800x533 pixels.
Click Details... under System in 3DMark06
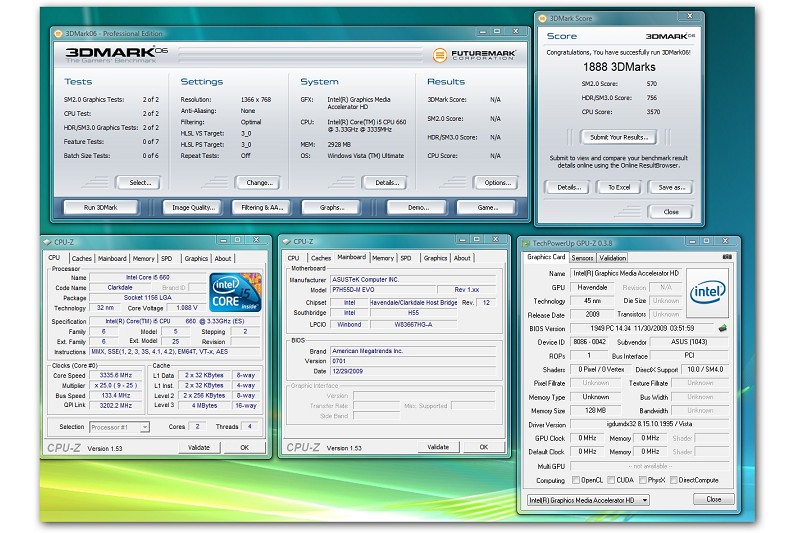[x=386, y=183]
